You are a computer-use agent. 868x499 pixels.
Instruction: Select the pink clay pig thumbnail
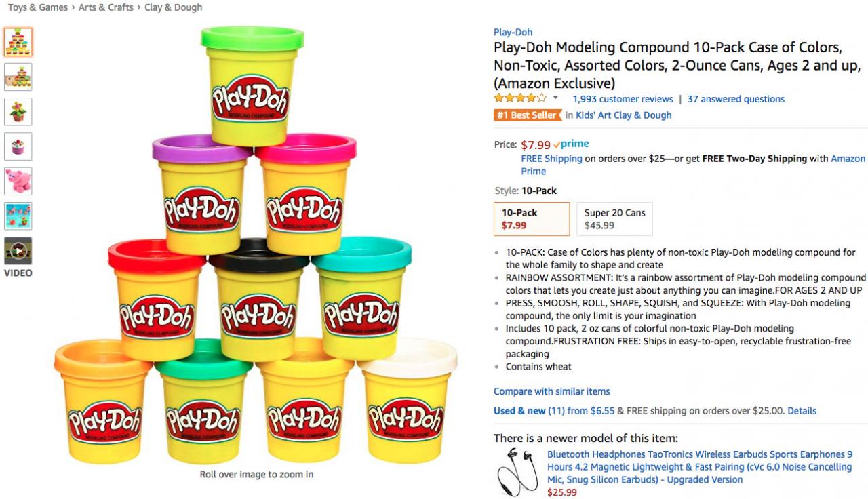tap(18, 181)
